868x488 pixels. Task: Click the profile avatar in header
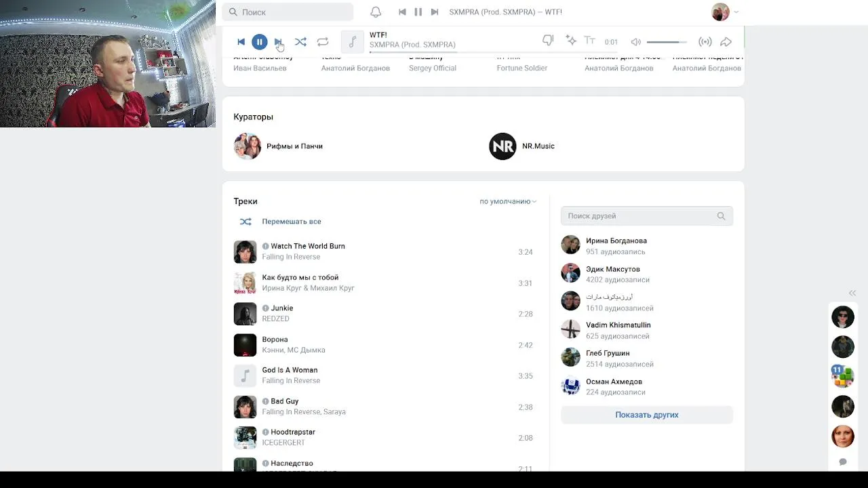click(720, 12)
